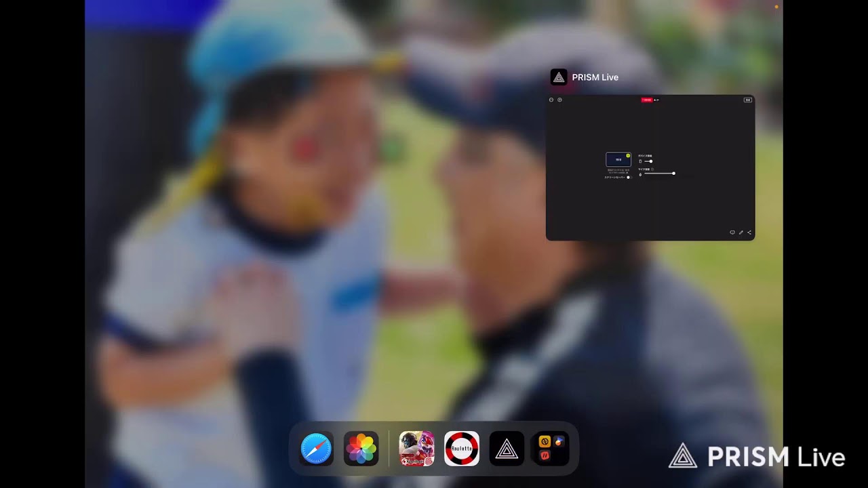Click the device volume slider handle
The image size is (868, 488).
[651, 161]
